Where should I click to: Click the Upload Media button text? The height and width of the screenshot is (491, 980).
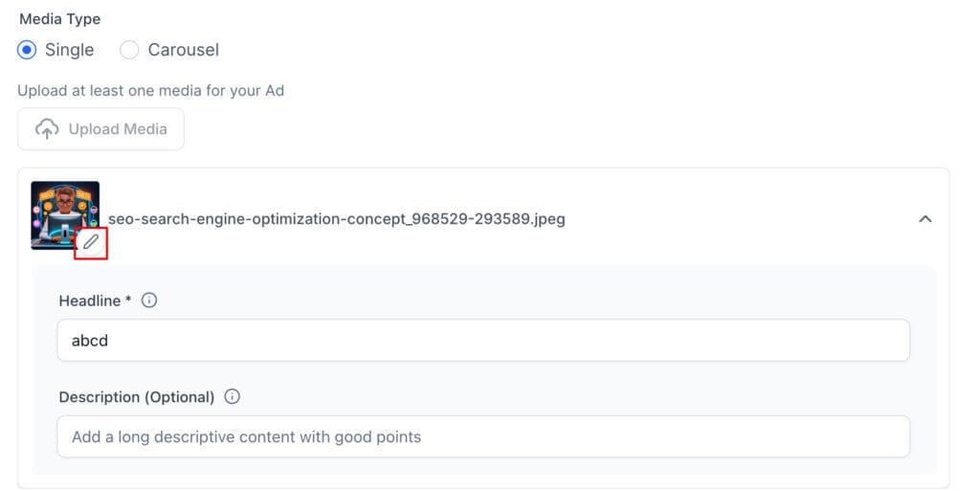pos(118,129)
